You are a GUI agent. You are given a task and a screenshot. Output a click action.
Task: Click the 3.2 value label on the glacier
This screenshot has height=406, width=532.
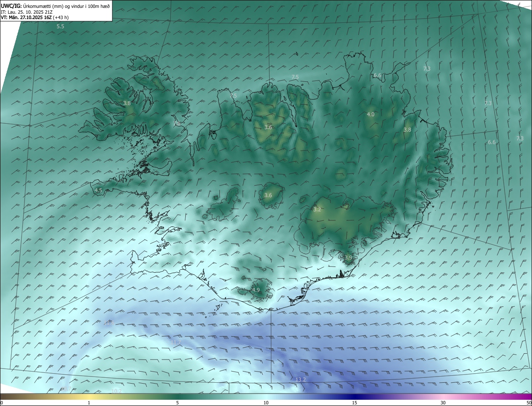317,210
